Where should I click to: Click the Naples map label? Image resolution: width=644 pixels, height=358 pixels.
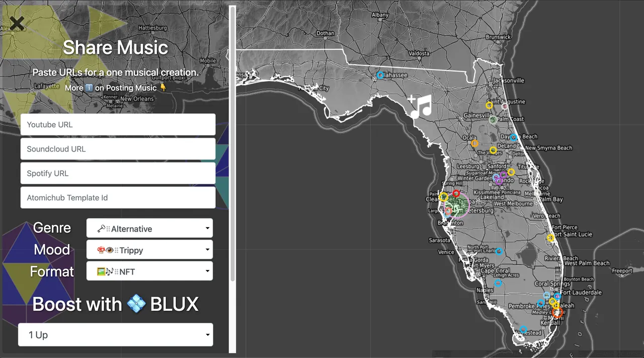click(485, 291)
